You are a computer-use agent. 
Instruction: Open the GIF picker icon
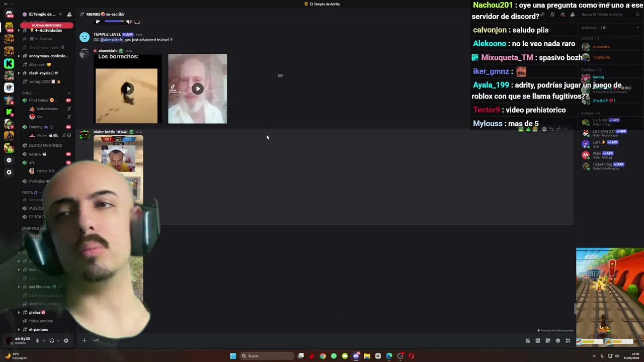538,340
